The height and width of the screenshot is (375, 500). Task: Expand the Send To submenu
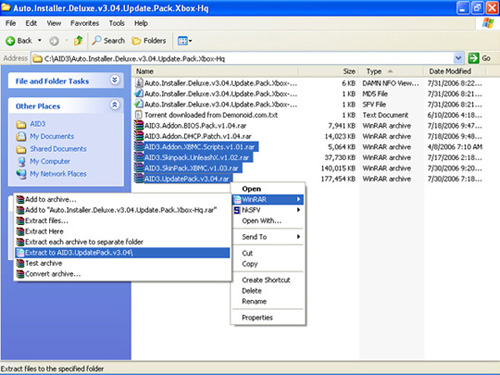click(268, 237)
